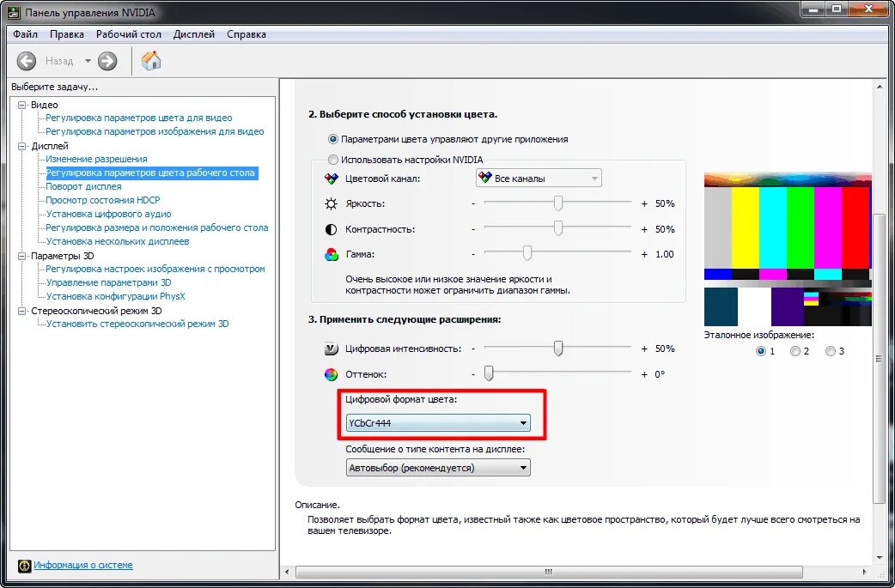Click the Яркость sun icon
This screenshot has width=895, height=588.
point(331,203)
